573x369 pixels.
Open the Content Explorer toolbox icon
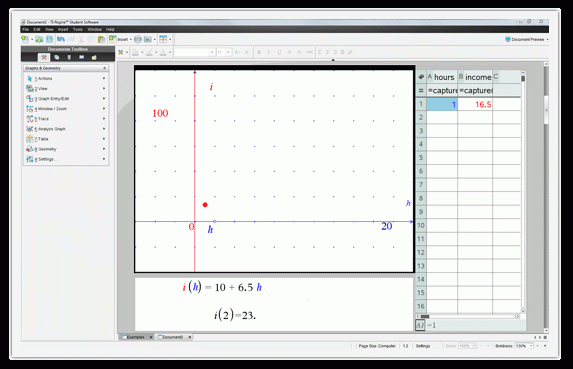(x=94, y=57)
